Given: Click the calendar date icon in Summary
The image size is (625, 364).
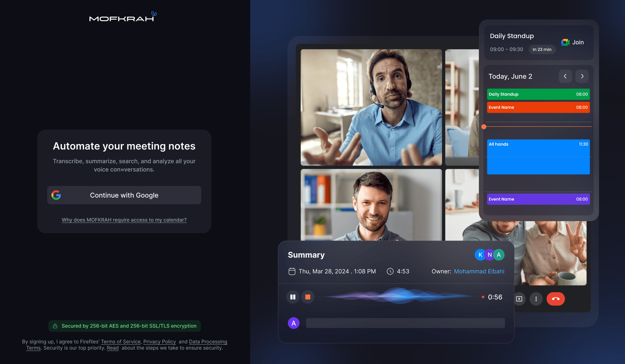Looking at the screenshot, I should tap(292, 271).
